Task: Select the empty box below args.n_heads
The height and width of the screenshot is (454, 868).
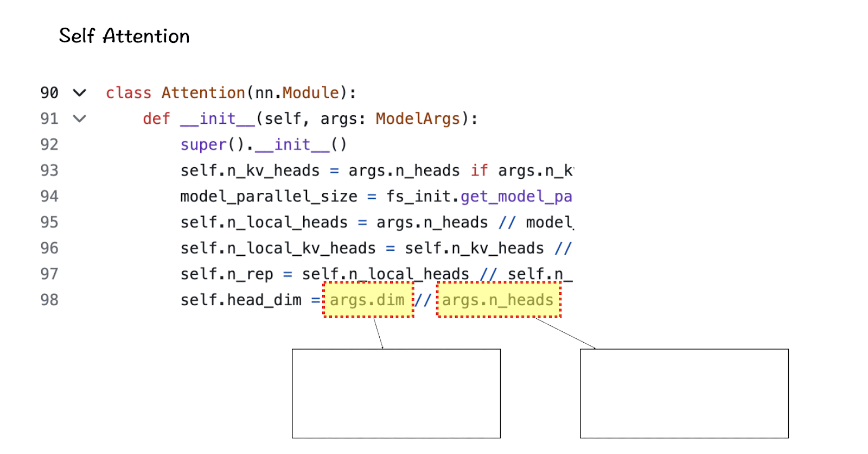Action: tap(684, 393)
